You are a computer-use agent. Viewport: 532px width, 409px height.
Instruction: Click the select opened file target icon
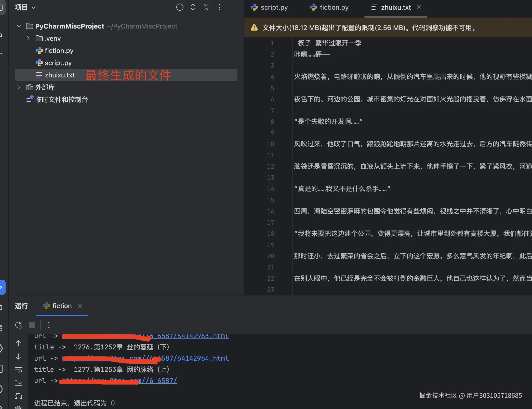180,7
